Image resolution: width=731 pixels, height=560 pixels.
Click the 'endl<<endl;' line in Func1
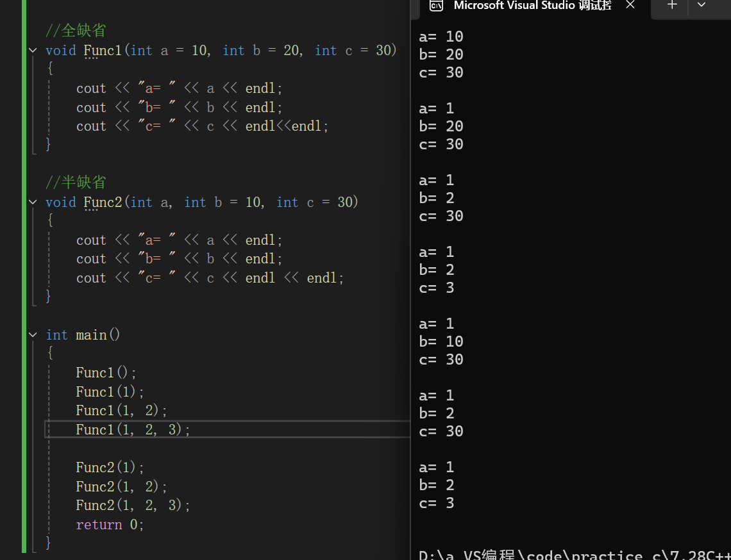pos(203,126)
